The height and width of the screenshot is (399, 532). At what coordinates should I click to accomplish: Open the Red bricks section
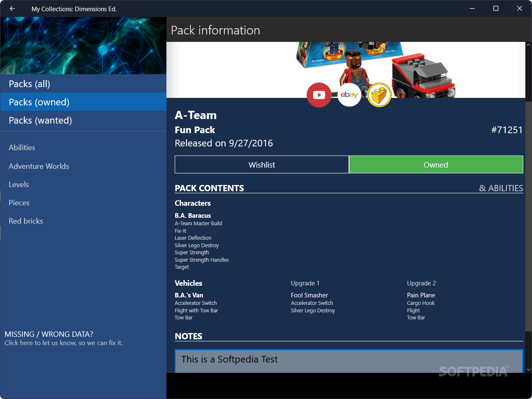click(83, 221)
